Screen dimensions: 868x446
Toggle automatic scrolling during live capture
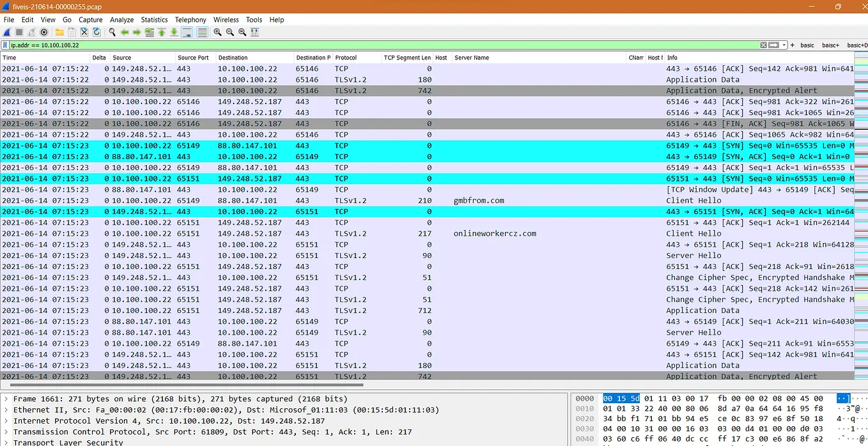pyautogui.click(x=185, y=32)
